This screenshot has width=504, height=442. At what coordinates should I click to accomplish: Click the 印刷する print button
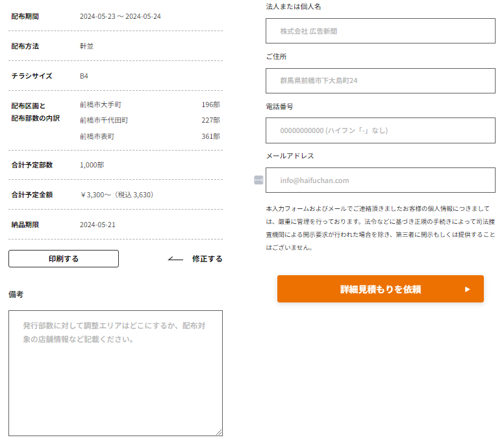tap(64, 258)
